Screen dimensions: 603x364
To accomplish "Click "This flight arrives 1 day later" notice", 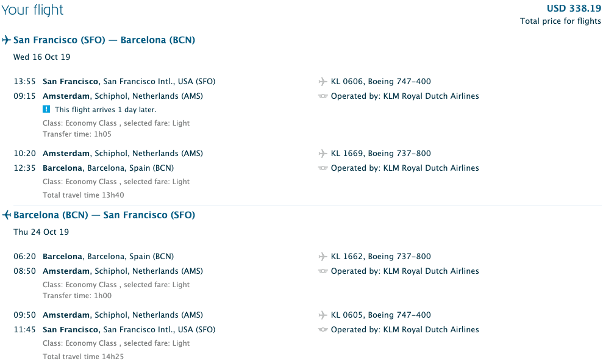I will 105,110.
